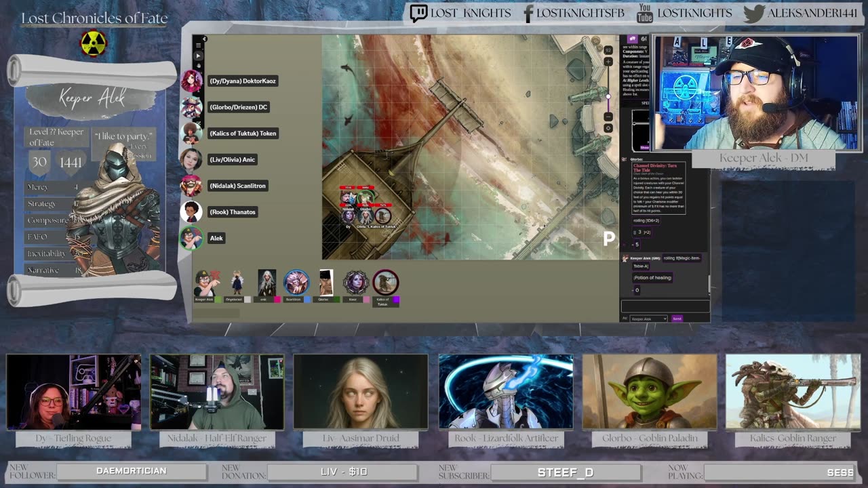Select the Kalics of Tuktuk map token
This screenshot has width=868, height=488.
[383, 216]
